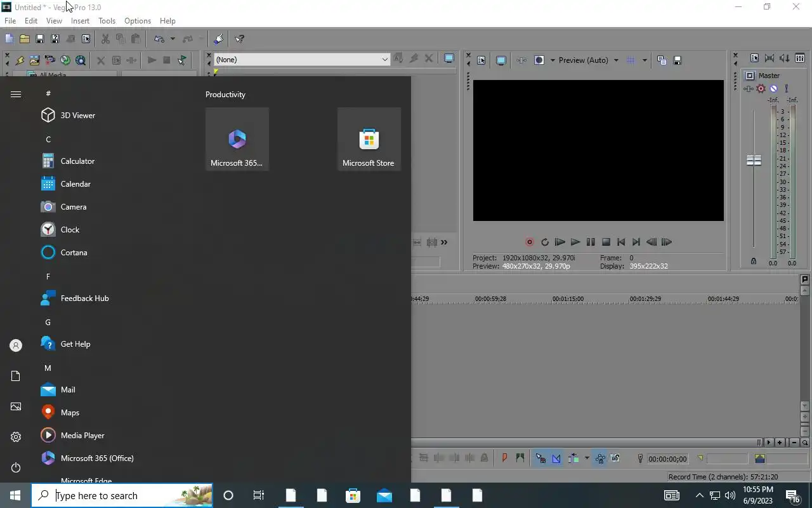Image resolution: width=812 pixels, height=508 pixels.
Task: Click the video preview on external monitor icon
Action: pyautogui.click(x=501, y=60)
